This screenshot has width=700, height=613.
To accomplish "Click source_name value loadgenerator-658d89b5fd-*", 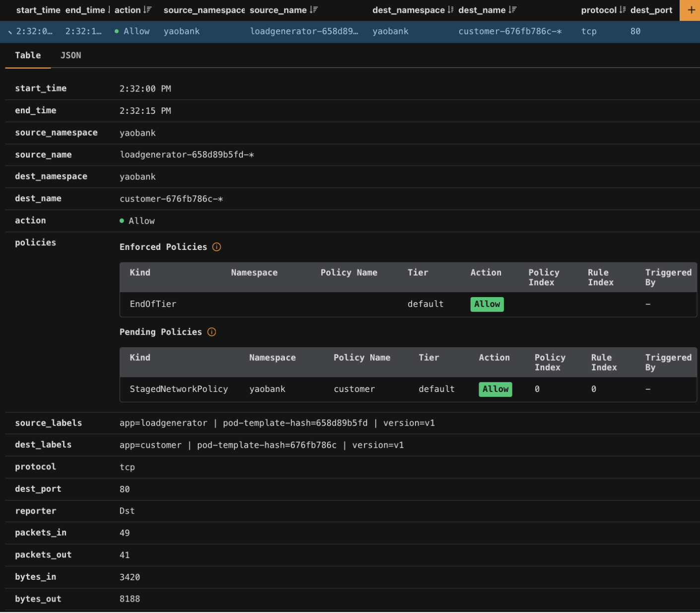I will point(187,155).
